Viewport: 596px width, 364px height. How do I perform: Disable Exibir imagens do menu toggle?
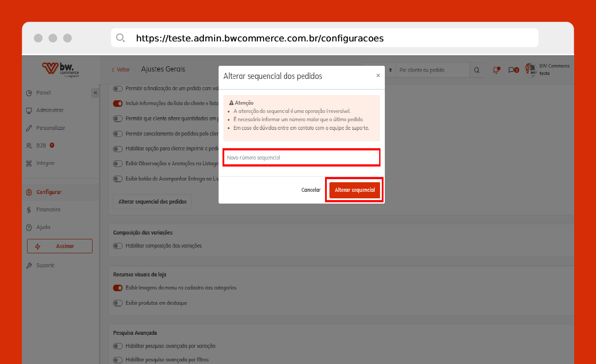118,288
